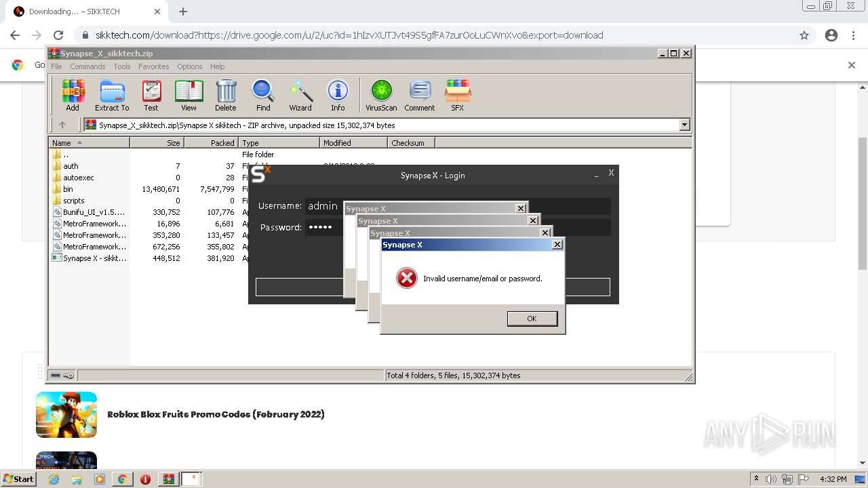Go up one folder level arrow
This screenshot has width=868, height=488.
(62, 125)
